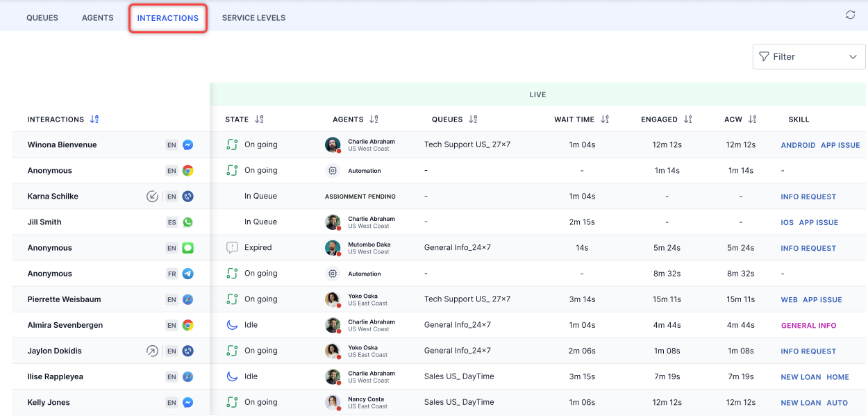
Task: Click ES language badge for Jill Smith
Action: (x=172, y=222)
